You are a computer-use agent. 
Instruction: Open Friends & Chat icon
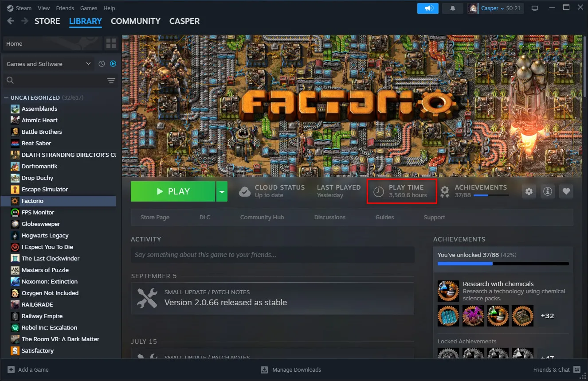coord(576,369)
